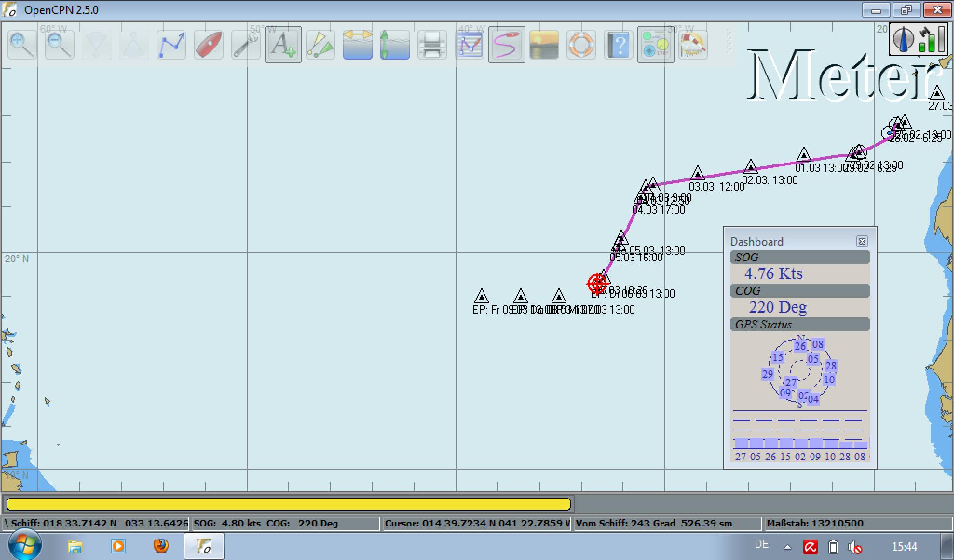This screenshot has height=560, width=954.
Task: Open Windows Explorer from taskbar
Action: tap(75, 546)
